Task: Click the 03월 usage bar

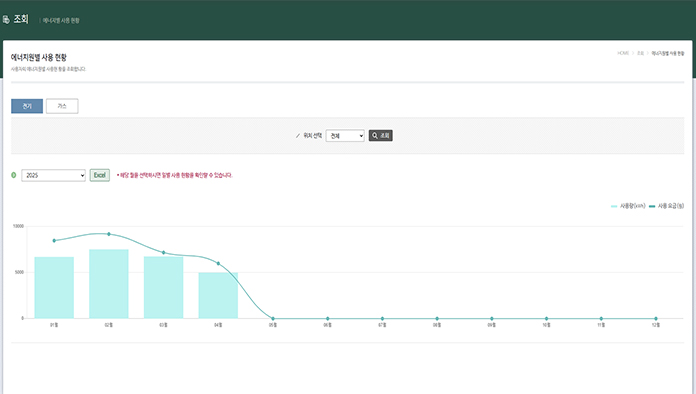Action: click(163, 288)
